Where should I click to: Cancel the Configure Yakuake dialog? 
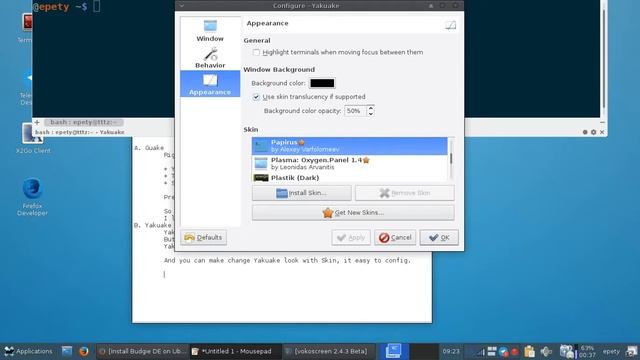(395, 237)
